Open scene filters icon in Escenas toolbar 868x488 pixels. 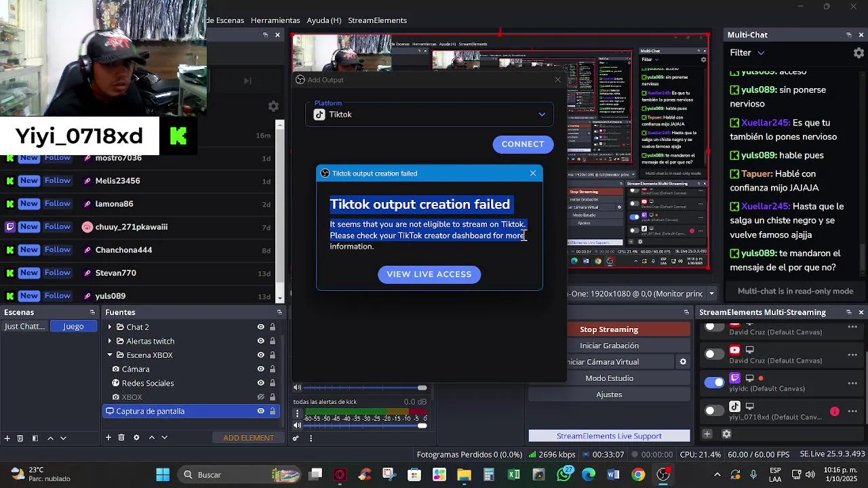click(35, 439)
